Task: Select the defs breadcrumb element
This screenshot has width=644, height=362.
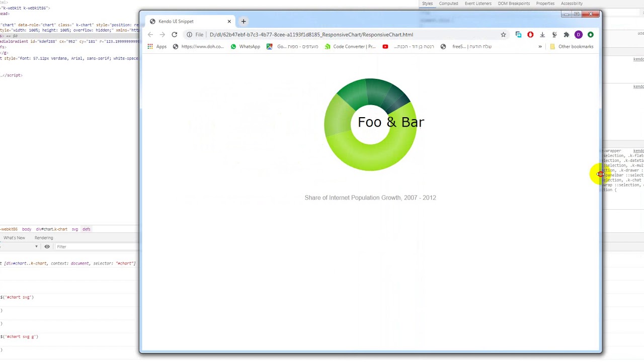Action: coord(87,229)
